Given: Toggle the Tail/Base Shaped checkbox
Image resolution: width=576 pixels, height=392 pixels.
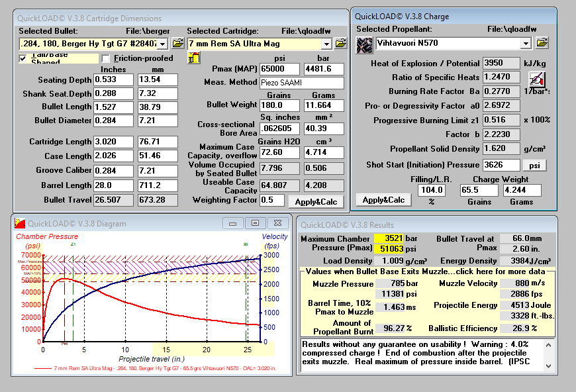Looking at the screenshot, I should click(24, 59).
